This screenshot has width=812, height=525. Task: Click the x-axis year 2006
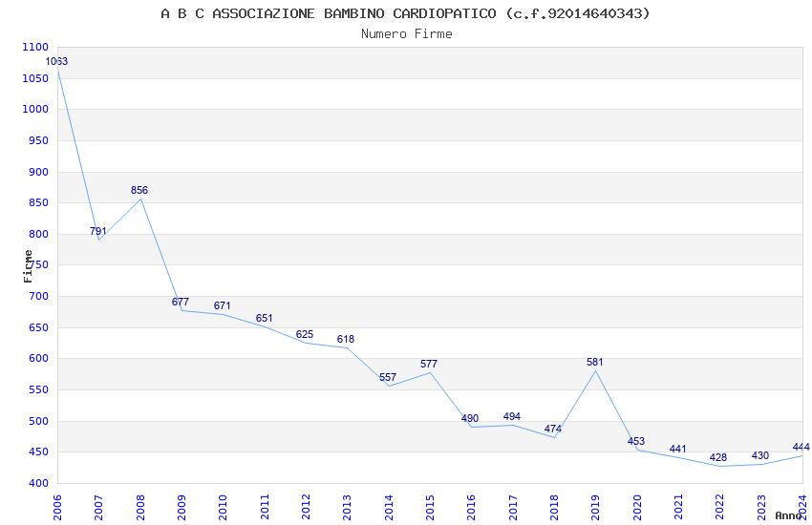pyautogui.click(x=57, y=507)
